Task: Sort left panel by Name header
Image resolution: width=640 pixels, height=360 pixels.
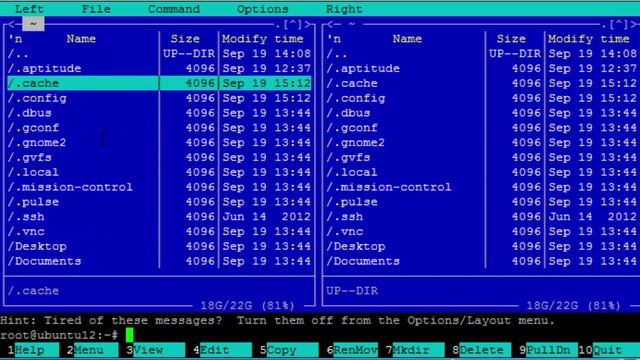Action: coord(81,39)
